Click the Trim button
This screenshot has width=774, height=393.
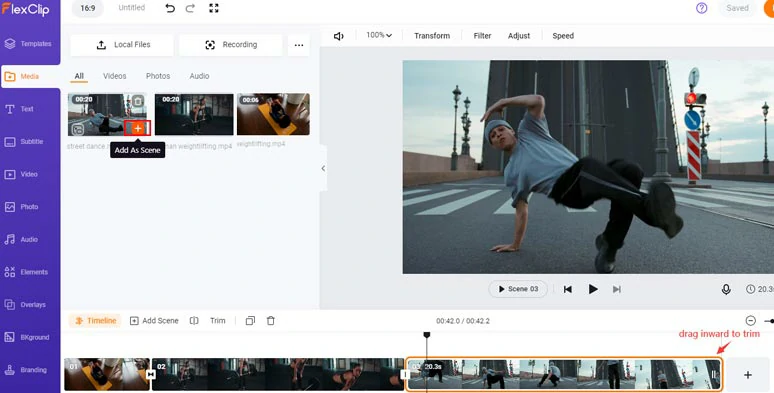pos(218,321)
